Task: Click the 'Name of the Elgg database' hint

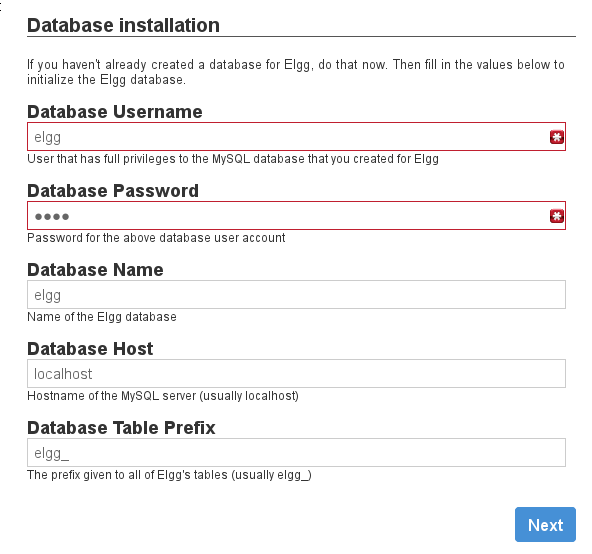Action: pyautogui.click(x=102, y=317)
